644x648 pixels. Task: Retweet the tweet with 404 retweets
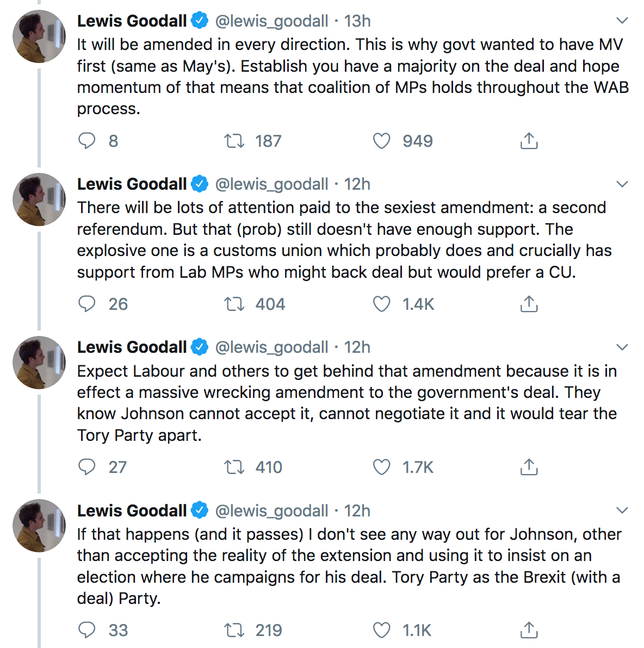coord(234,304)
